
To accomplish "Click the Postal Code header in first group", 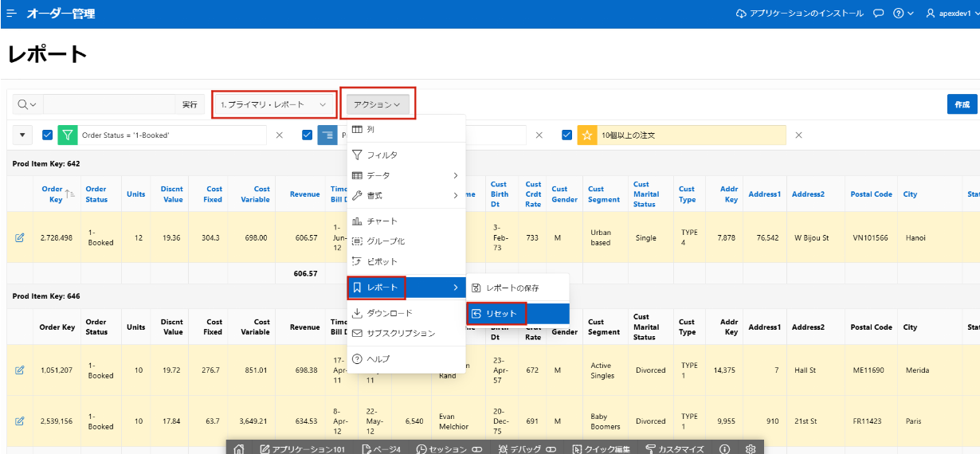I will pos(872,194).
